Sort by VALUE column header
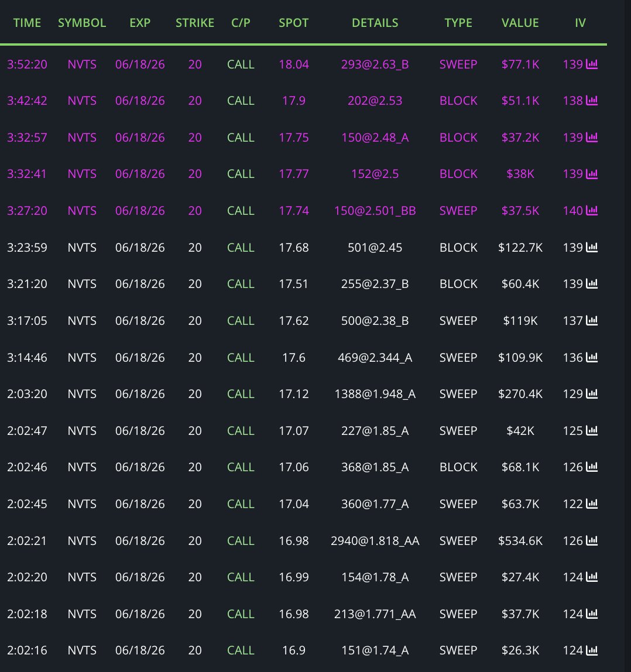 tap(520, 23)
